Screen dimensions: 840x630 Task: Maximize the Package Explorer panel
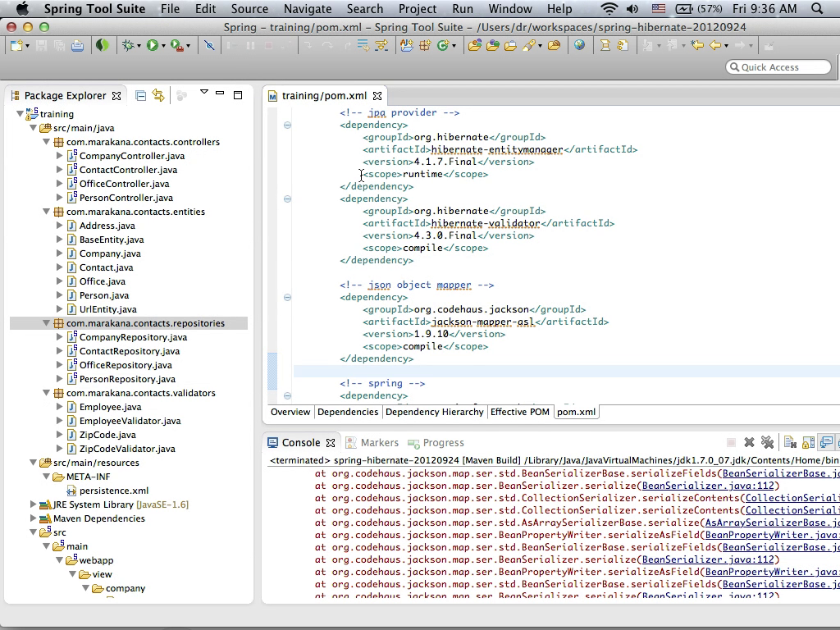click(x=238, y=95)
